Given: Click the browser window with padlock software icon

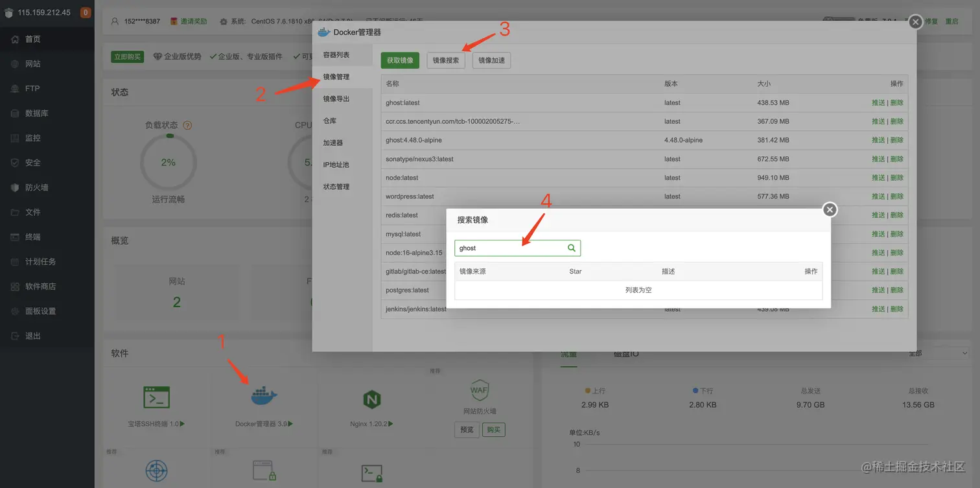Looking at the screenshot, I should pyautogui.click(x=264, y=471).
